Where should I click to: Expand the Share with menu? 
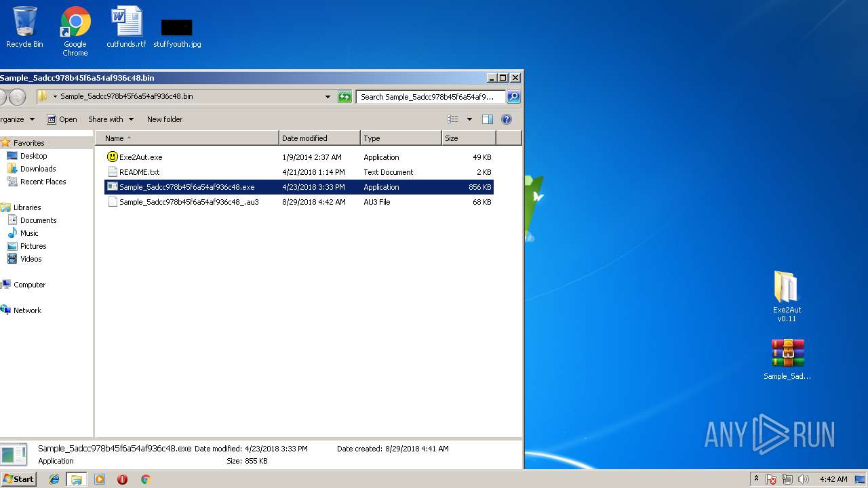[111, 119]
